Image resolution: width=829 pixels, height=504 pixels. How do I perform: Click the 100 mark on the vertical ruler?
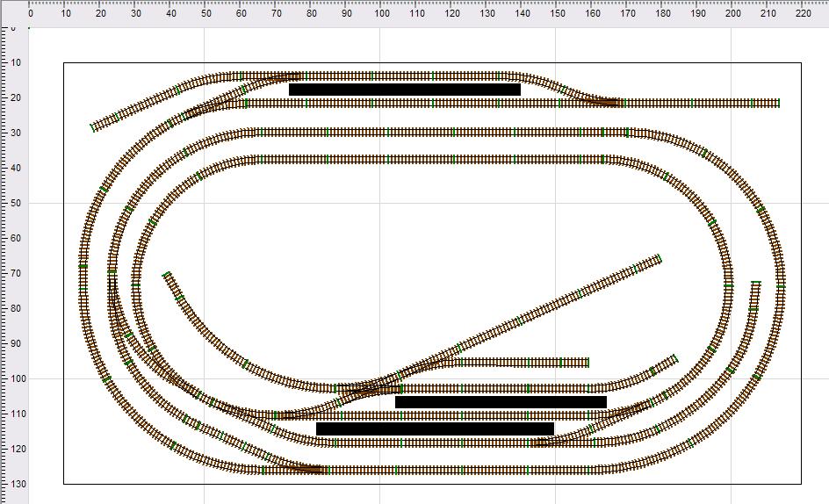point(18,378)
